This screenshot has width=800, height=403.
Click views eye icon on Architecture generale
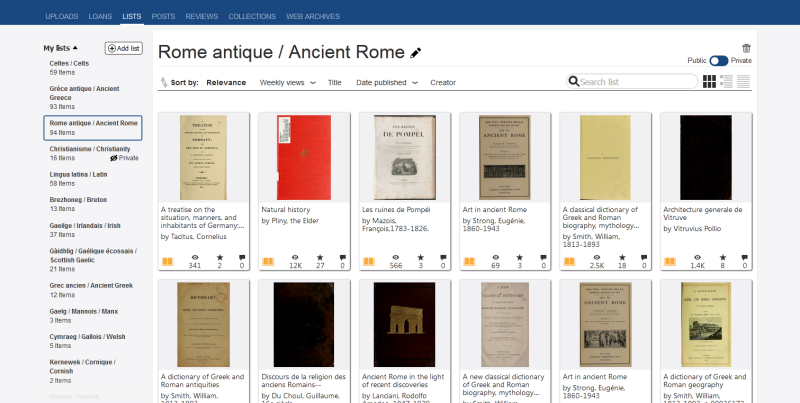pos(697,258)
